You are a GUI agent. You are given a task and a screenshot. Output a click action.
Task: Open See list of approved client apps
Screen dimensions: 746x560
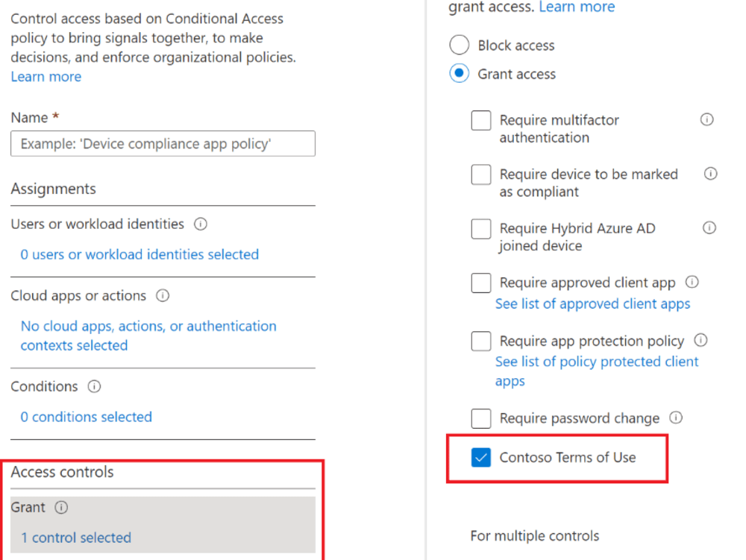coord(592,303)
